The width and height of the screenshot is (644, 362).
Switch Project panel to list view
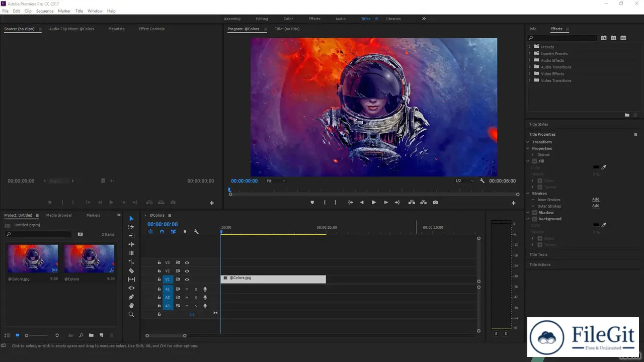(7, 335)
